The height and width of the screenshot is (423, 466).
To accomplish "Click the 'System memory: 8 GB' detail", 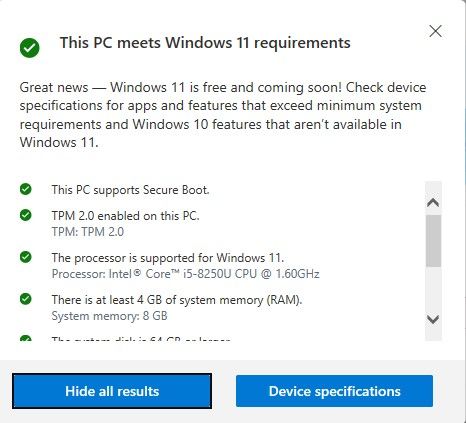I will pos(109,316).
